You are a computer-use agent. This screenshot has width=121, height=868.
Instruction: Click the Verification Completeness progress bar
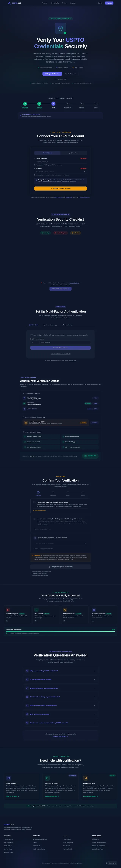(60, 631)
